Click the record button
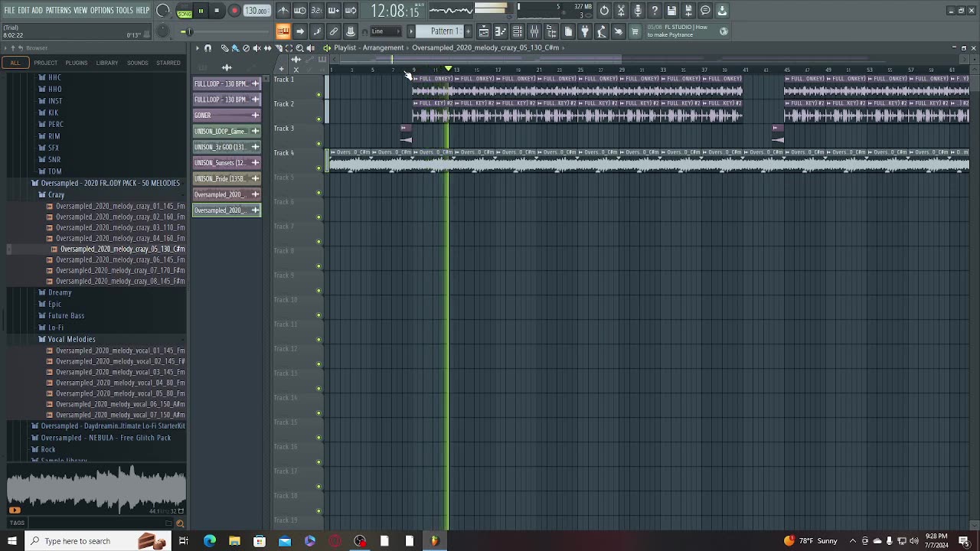The image size is (980, 551). tap(234, 11)
